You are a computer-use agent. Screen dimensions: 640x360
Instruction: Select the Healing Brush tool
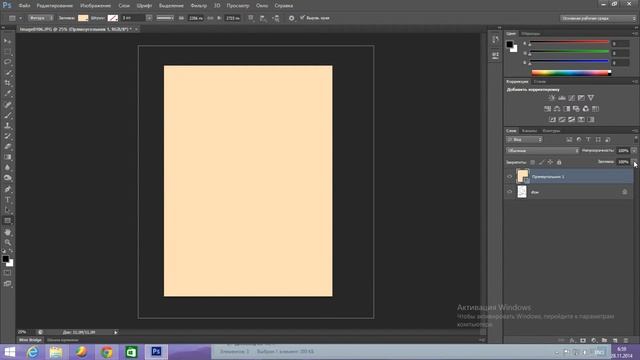pyautogui.click(x=7, y=105)
